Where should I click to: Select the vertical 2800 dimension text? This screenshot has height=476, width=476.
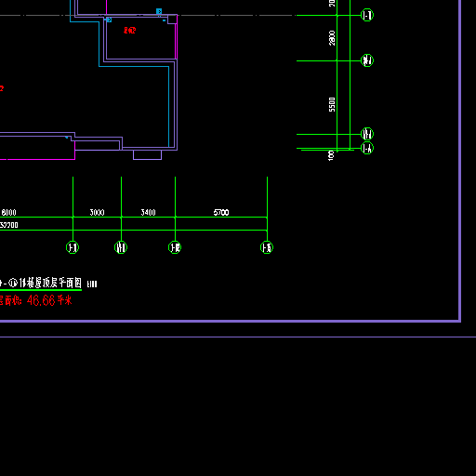[332, 38]
